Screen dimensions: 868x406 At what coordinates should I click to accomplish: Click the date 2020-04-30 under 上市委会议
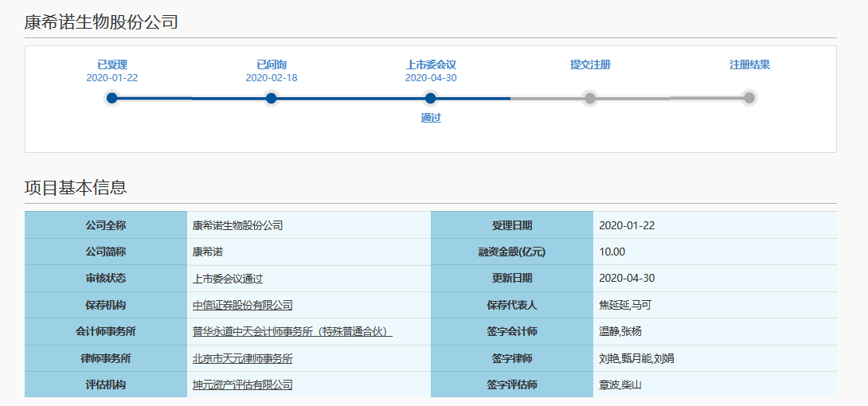click(431, 78)
